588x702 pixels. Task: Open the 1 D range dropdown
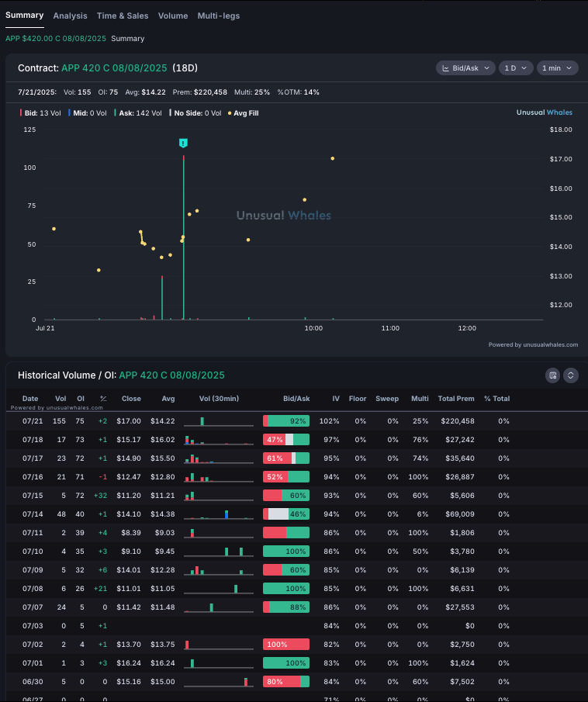point(515,68)
